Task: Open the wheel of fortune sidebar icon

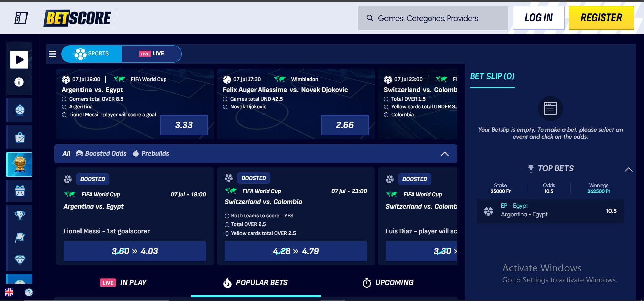Action: click(x=20, y=110)
